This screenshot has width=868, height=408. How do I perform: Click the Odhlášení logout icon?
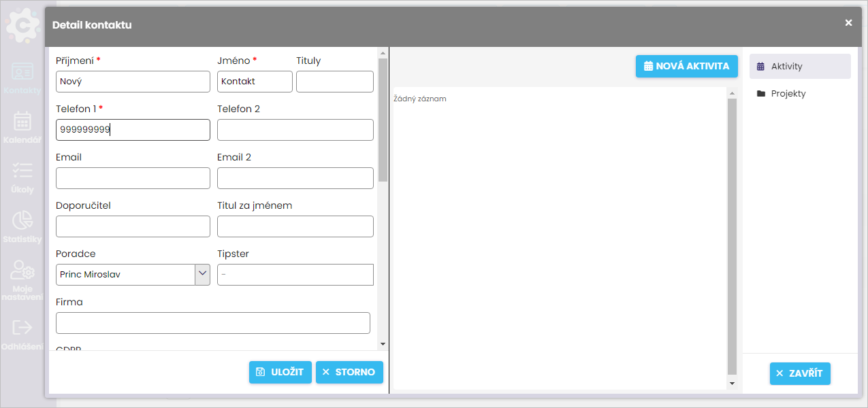22,328
